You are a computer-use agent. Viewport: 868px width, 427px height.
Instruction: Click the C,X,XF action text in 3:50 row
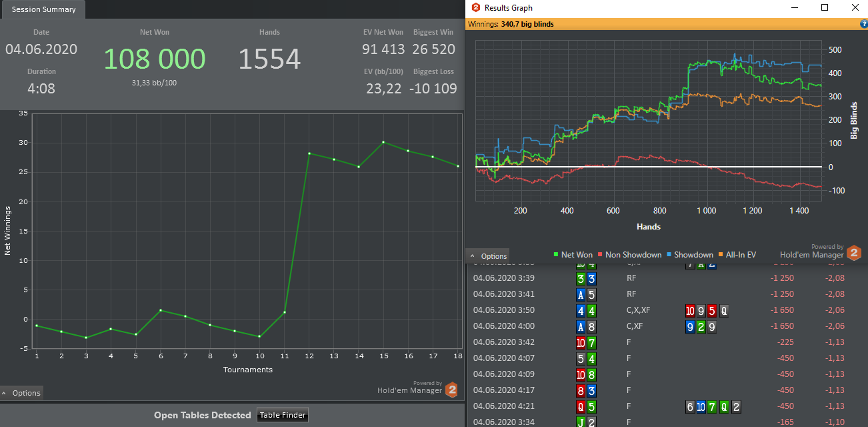click(639, 310)
